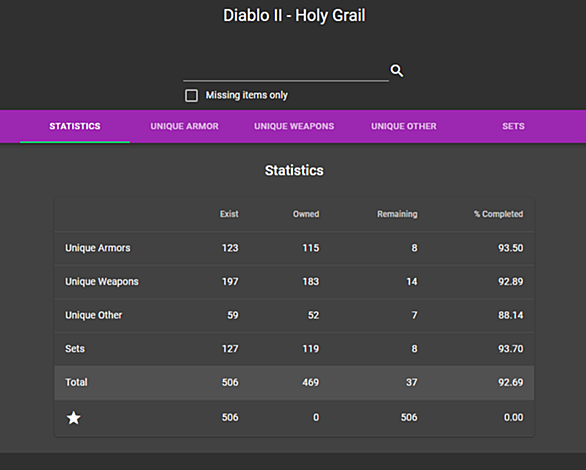586x470 pixels.
Task: Click the 127 Exist value for Sets
Action: pos(230,349)
